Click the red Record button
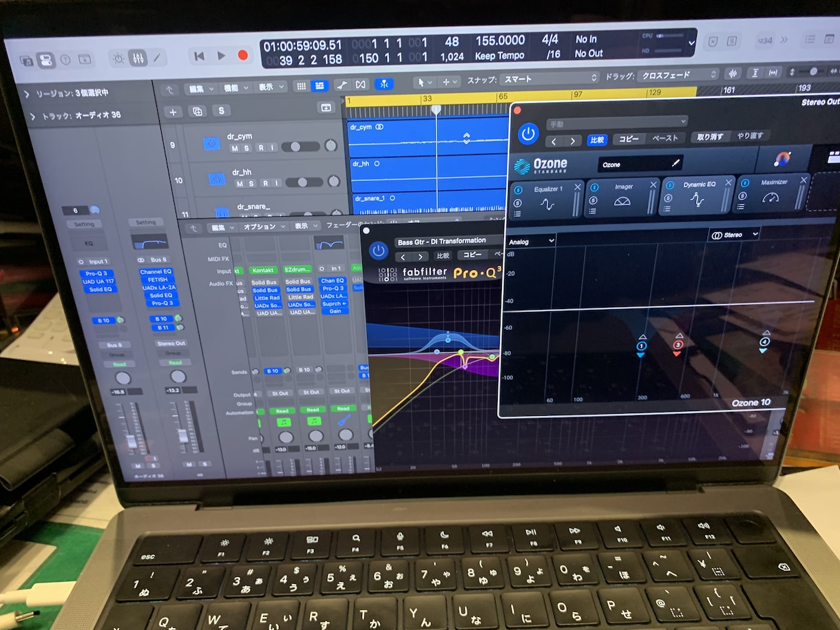 [x=242, y=55]
